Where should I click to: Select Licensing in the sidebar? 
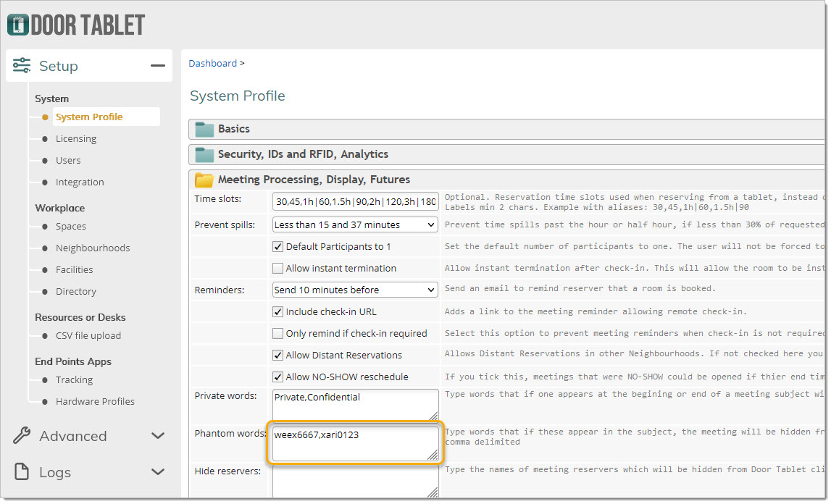76,139
